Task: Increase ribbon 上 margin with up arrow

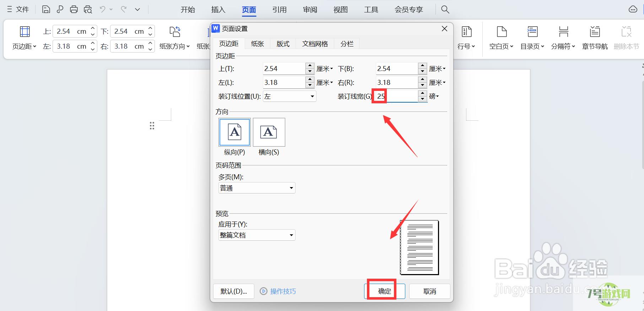Action: 93,28
